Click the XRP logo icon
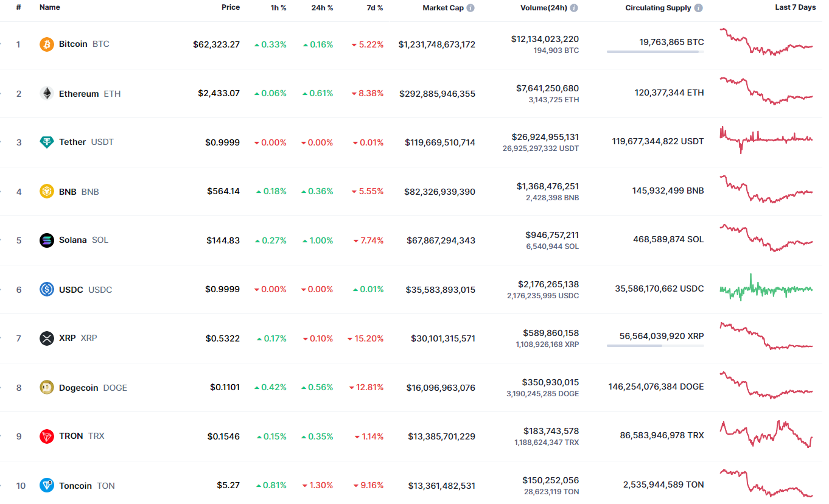The width and height of the screenshot is (829, 504). 47,338
